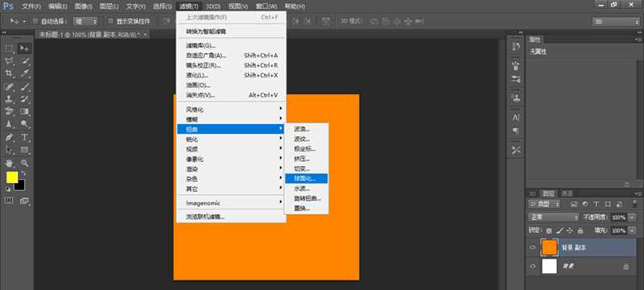Reset default foreground and background colors
Screen dimensions: 644x290
click(8, 189)
